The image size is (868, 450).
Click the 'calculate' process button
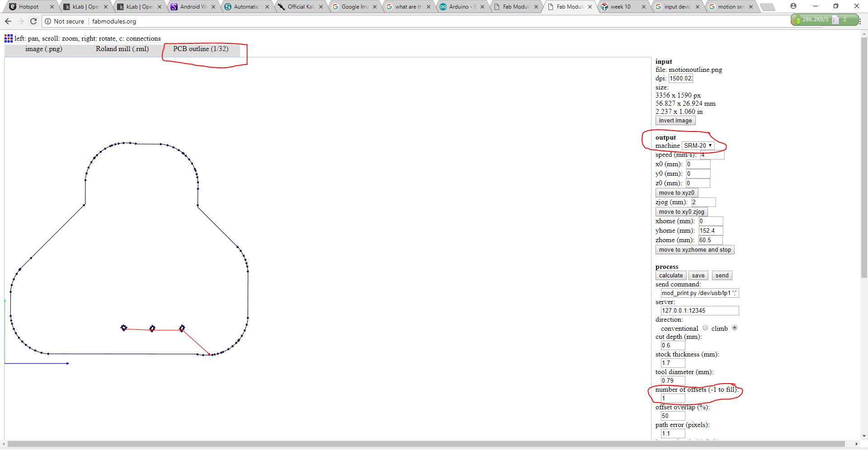[x=670, y=275]
